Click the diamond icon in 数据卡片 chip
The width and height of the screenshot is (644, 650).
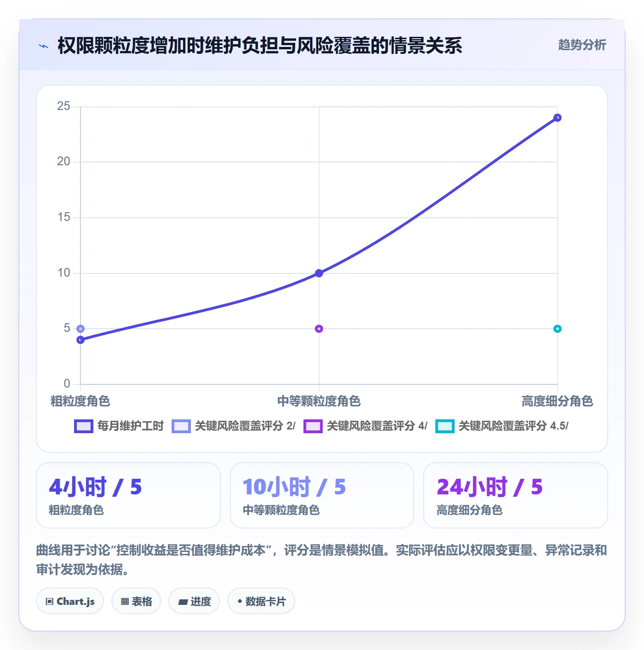240,601
